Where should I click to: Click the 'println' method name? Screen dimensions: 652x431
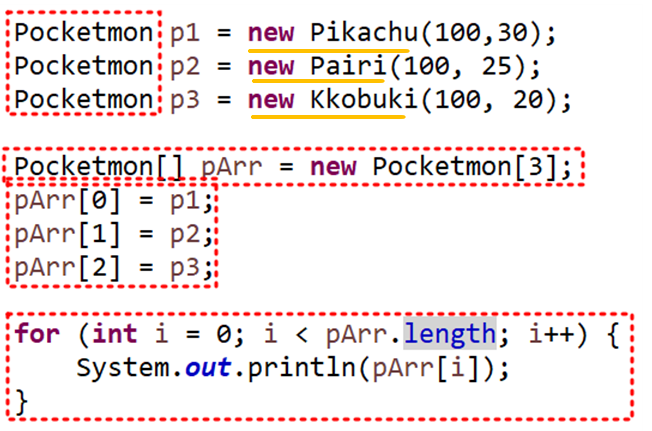[x=301, y=368]
